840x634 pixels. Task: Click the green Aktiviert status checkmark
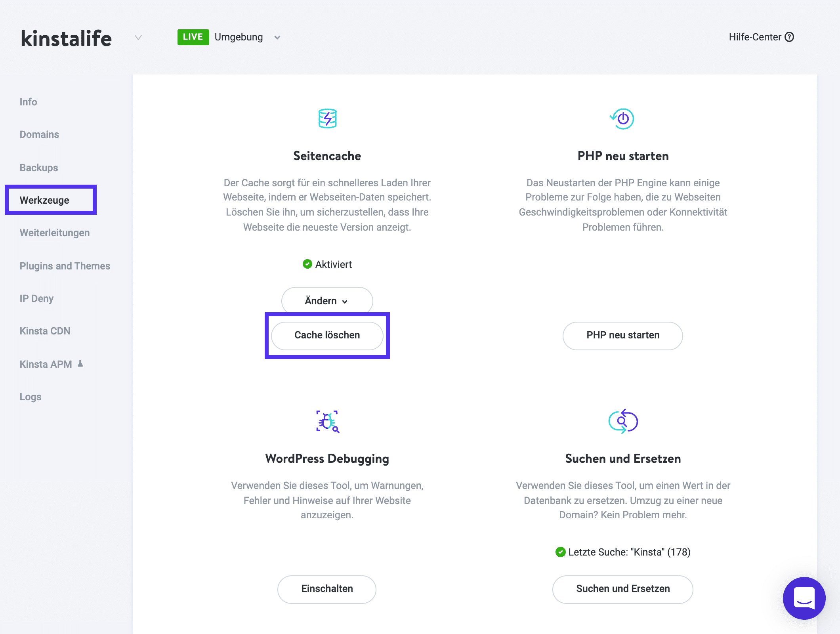pyautogui.click(x=307, y=264)
